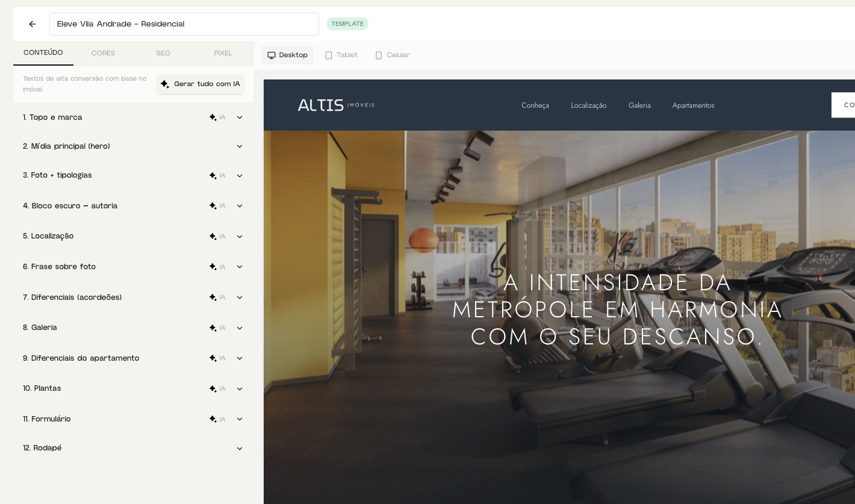Expand the Galeria section chevron
This screenshot has width=855, height=504.
(x=240, y=328)
